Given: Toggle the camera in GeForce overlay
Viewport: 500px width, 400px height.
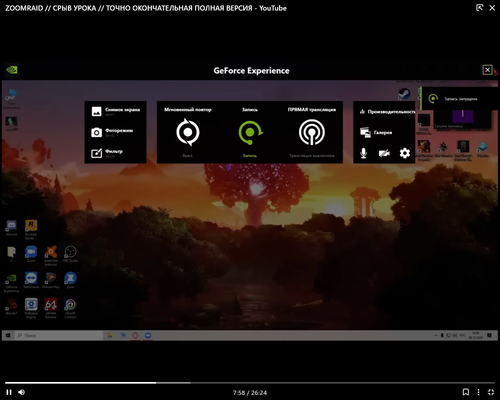Looking at the screenshot, I should point(384,153).
